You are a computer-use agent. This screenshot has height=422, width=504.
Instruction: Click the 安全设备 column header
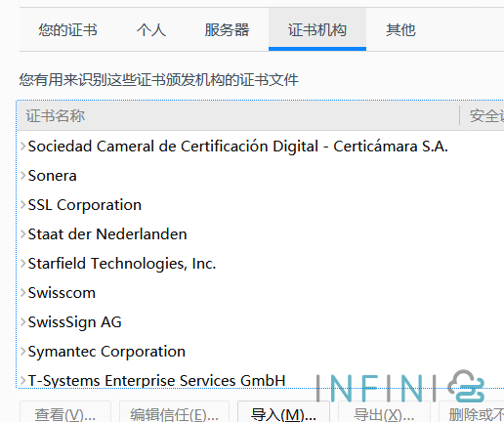tap(483, 116)
